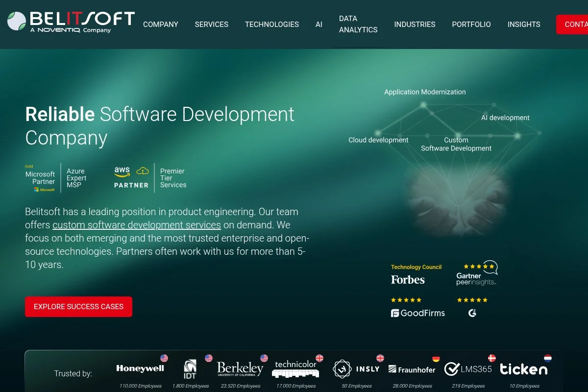Screen dimensions: 588x392
Task: Expand the INDUSTRIES menu
Action: (x=415, y=24)
